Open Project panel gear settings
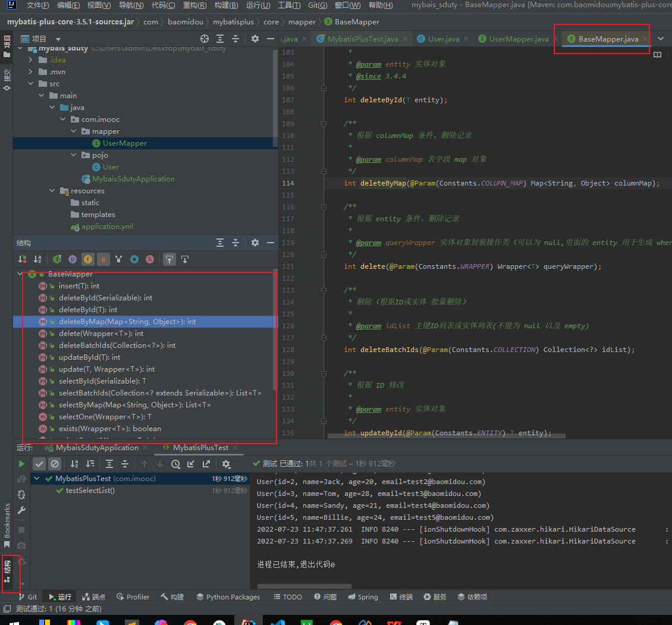This screenshot has height=625, width=672. (255, 39)
